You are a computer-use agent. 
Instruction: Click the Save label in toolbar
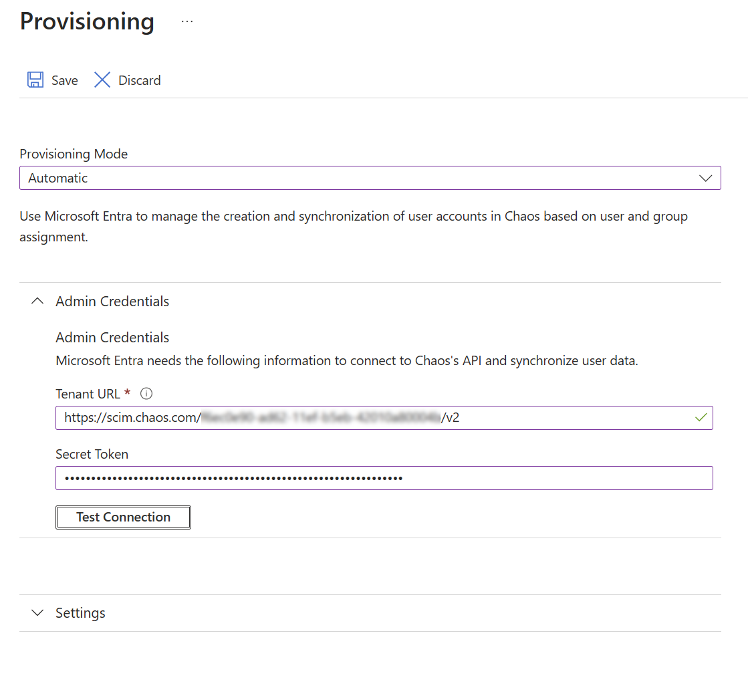[x=65, y=80]
